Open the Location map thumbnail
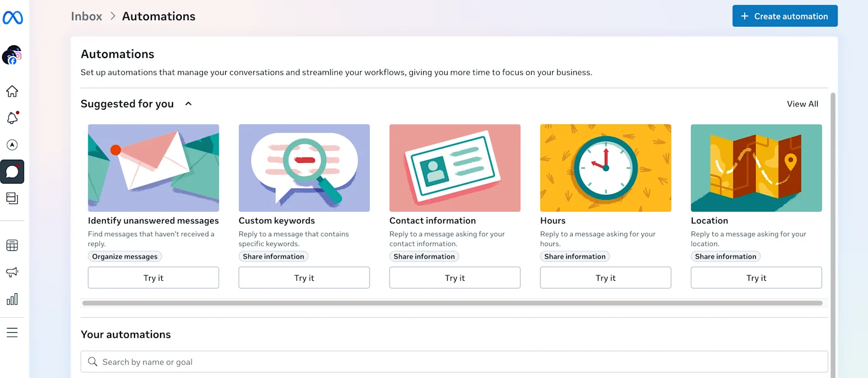This screenshot has width=868, height=378. click(x=756, y=168)
